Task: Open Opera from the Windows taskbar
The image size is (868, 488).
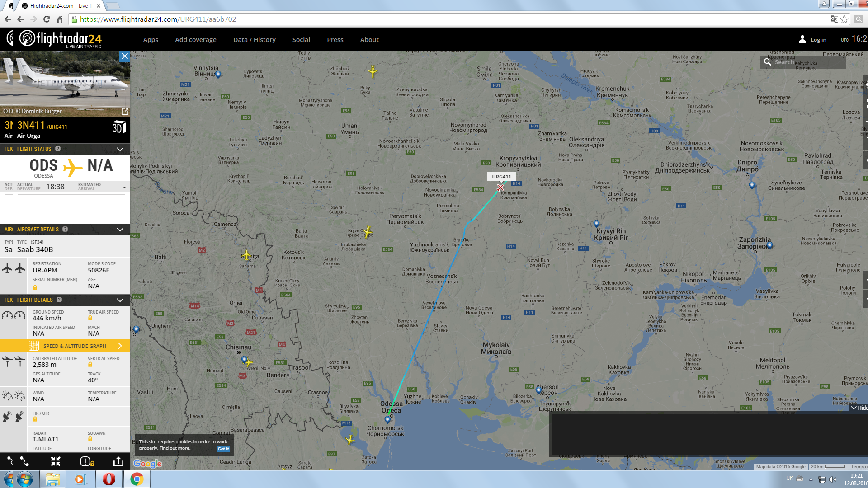Action: tap(108, 479)
